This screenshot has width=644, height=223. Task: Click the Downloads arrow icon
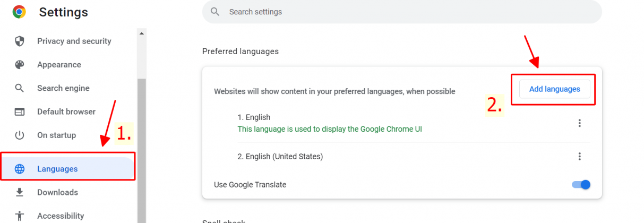point(20,192)
